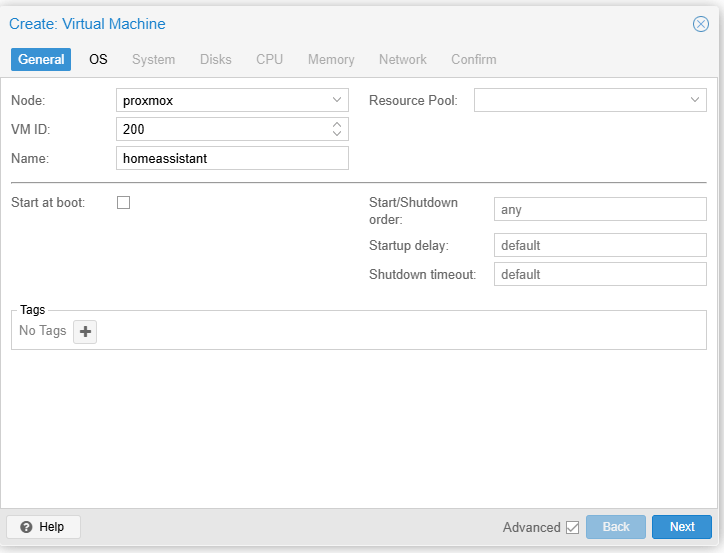Open the Resource Pool dropdown
This screenshot has width=724, height=553.
click(x=694, y=100)
